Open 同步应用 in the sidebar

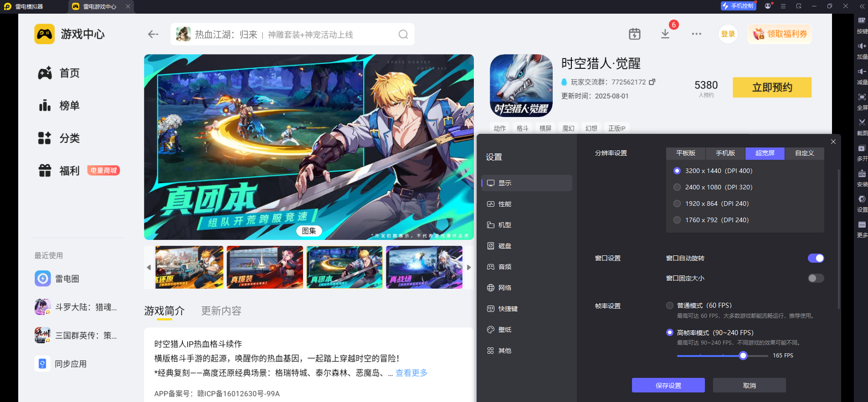click(x=61, y=364)
